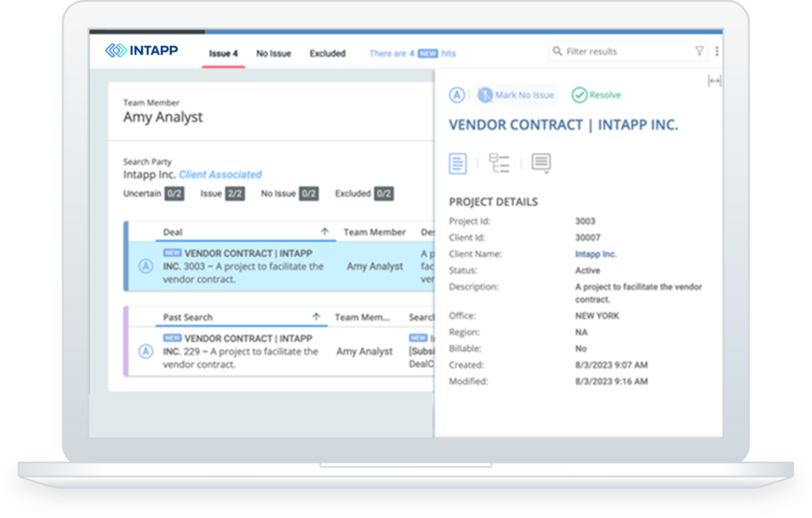This screenshot has width=812, height=518.
Task: Click the Amy Analyst cell in the 3003 row
Action: [x=374, y=267]
